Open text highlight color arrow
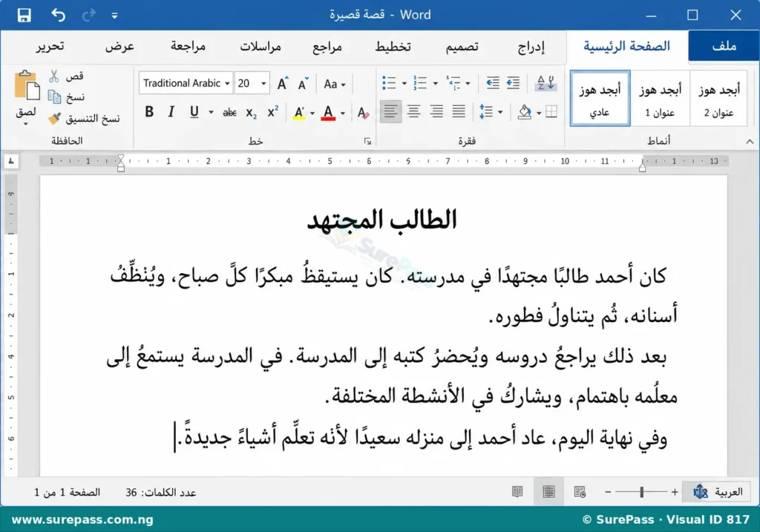 tap(312, 114)
